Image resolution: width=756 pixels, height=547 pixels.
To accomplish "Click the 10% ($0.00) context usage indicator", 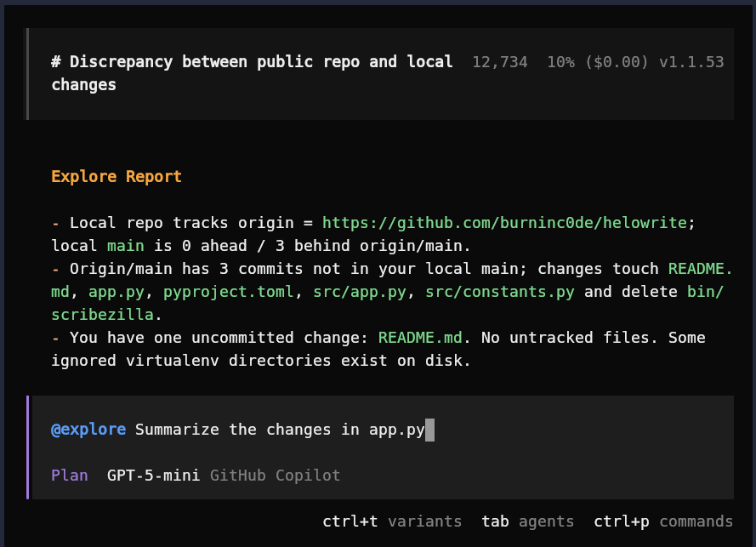I will click(598, 62).
